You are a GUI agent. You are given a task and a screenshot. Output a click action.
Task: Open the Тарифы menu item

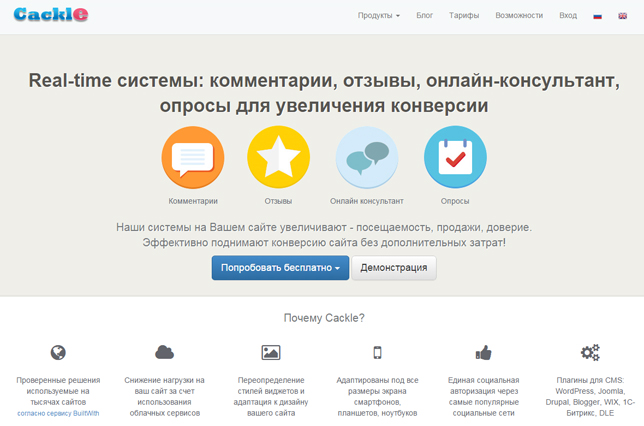point(464,16)
